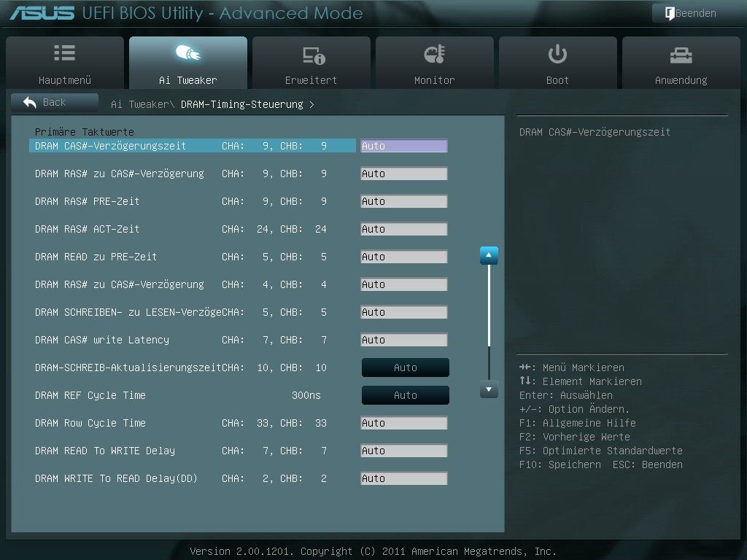Image resolution: width=747 pixels, height=560 pixels.
Task: Edit RAS# zu CAS# field with CHA 4
Action: click(404, 285)
